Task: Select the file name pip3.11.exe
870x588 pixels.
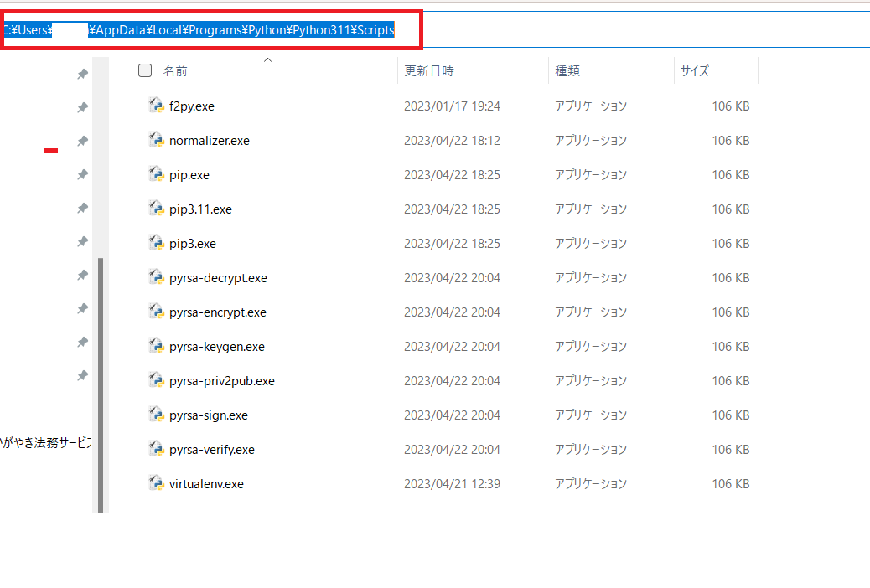Action: point(200,209)
